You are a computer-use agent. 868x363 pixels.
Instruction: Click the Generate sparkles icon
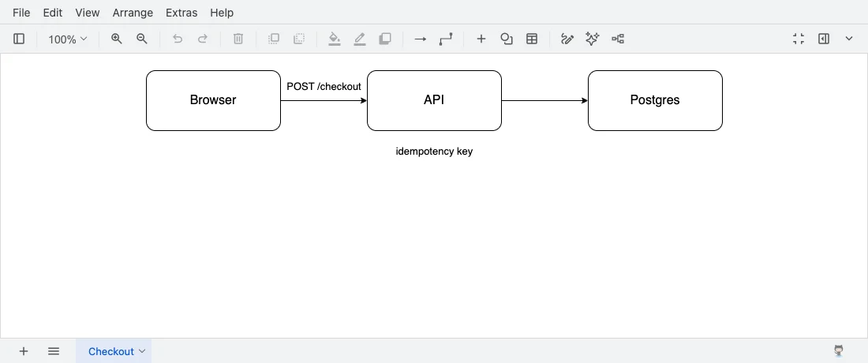[593, 39]
